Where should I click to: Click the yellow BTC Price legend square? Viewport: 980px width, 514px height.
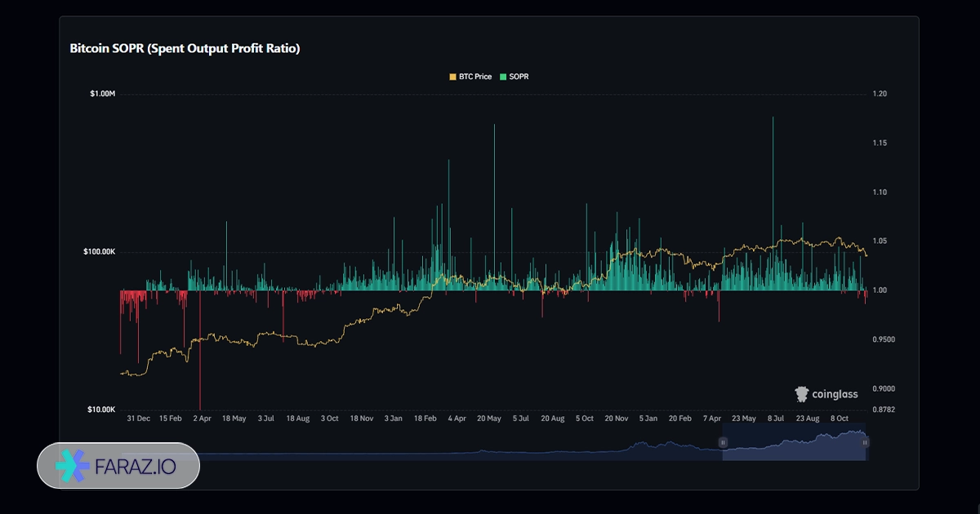coord(453,77)
